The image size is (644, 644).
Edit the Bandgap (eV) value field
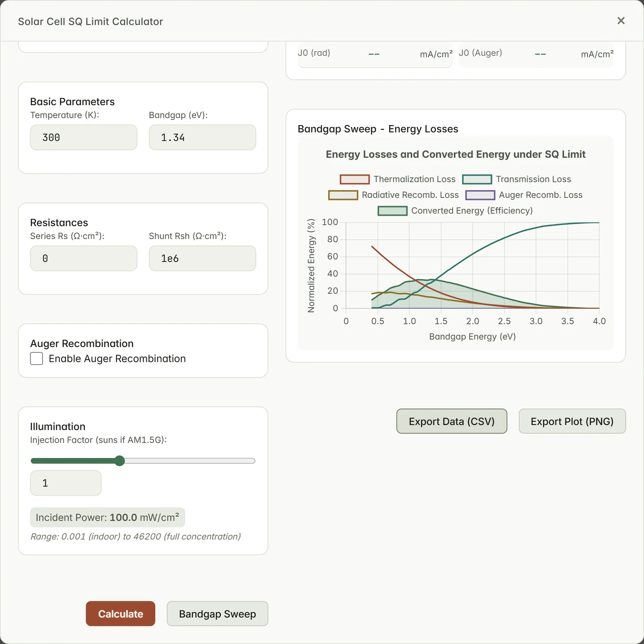pyautogui.click(x=202, y=137)
